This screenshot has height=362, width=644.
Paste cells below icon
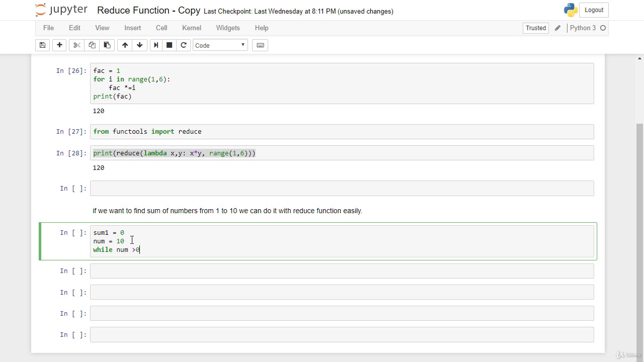(x=107, y=45)
